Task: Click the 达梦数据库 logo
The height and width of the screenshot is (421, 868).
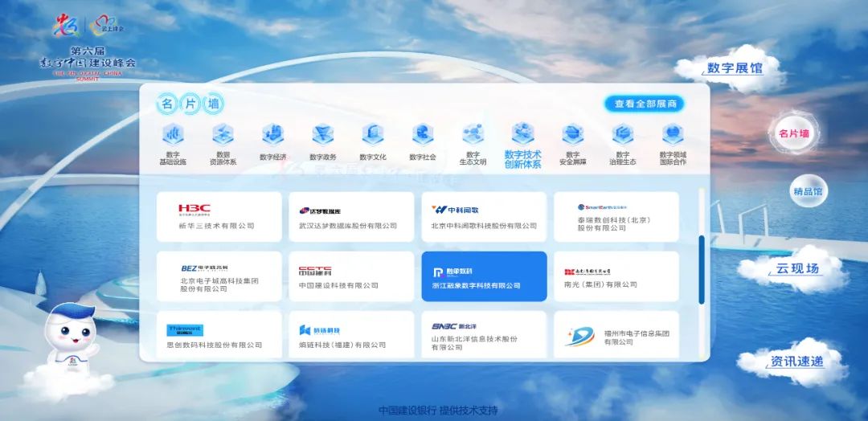Action: (x=320, y=210)
